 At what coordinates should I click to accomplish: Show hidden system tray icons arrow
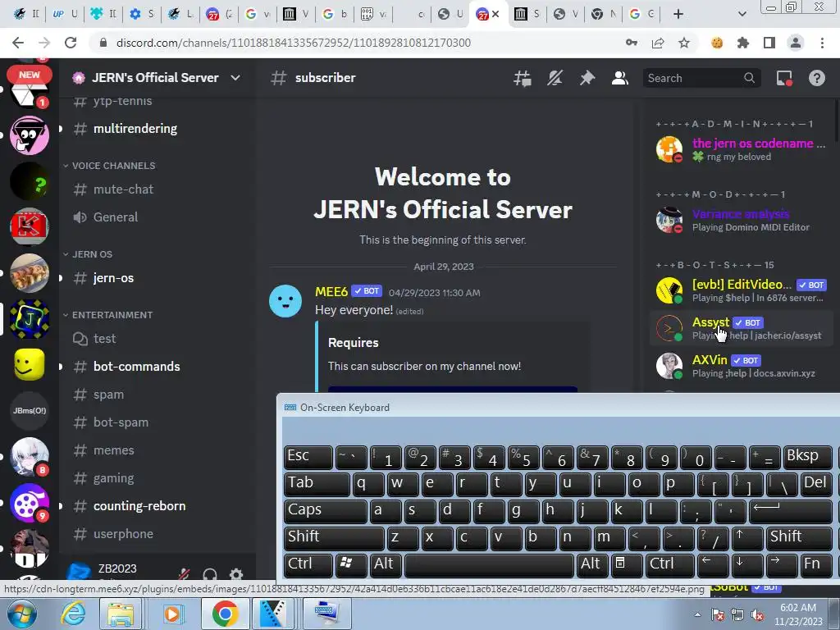point(697,614)
